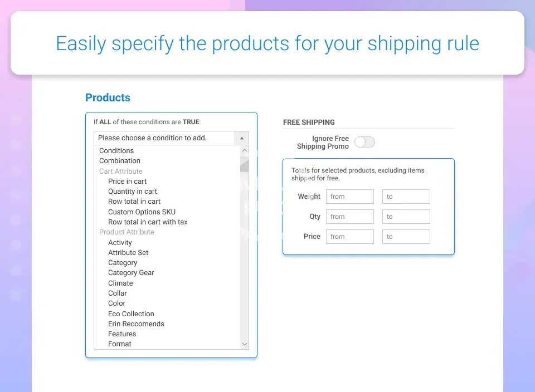Pick Category from the attribute list
The width and height of the screenshot is (535, 392).
click(x=123, y=263)
